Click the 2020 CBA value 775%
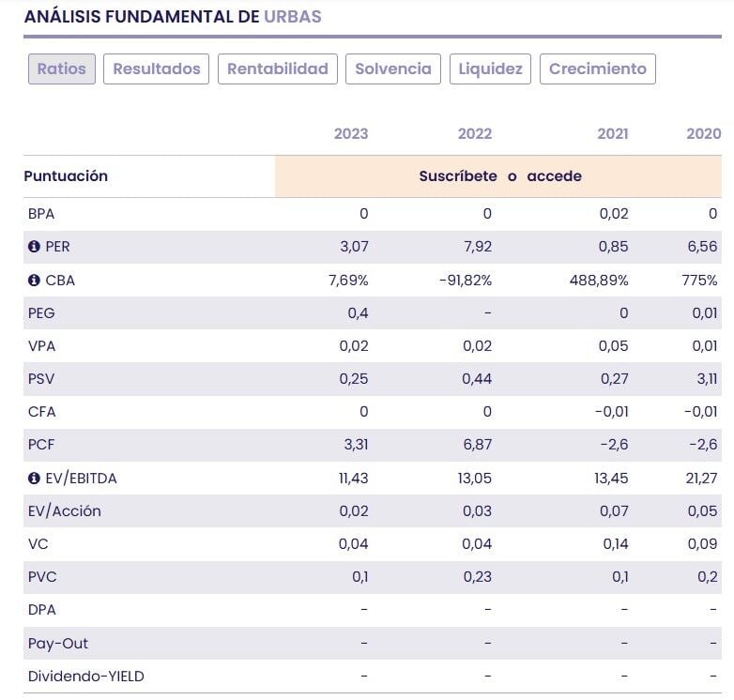Screen dimensions: 734x700 click(702, 280)
